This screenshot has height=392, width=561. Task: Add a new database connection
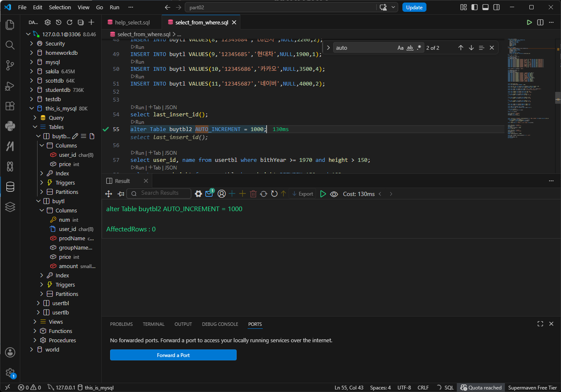coord(92,22)
